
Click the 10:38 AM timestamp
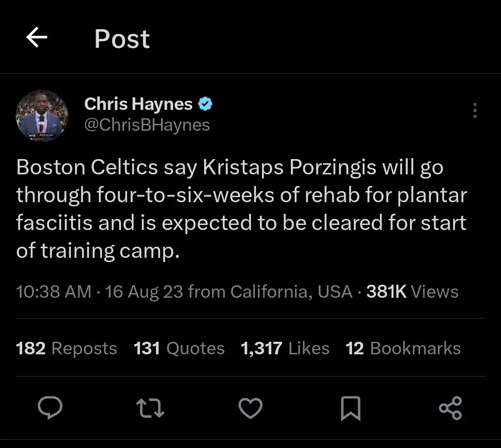(x=53, y=292)
